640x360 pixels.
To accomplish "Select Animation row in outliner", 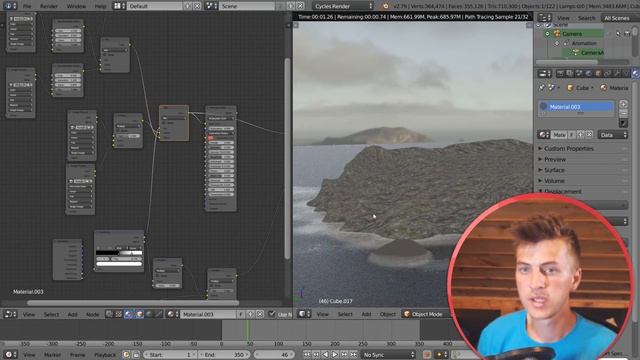I will [x=584, y=43].
